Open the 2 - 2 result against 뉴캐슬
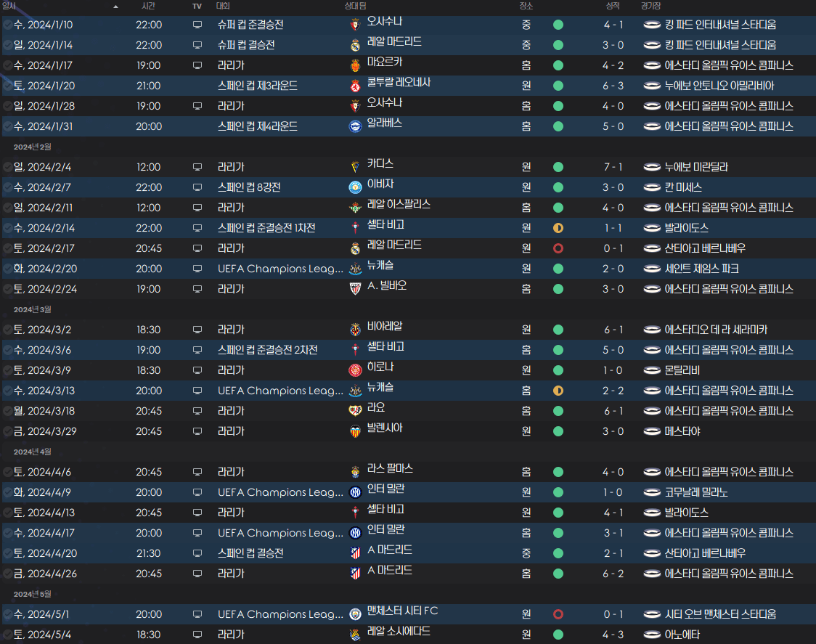The height and width of the screenshot is (644, 816). coord(613,391)
